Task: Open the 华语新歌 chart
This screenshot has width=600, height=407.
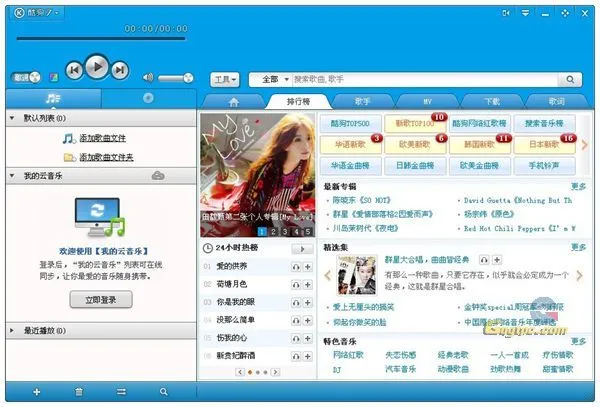Action: pyautogui.click(x=351, y=145)
